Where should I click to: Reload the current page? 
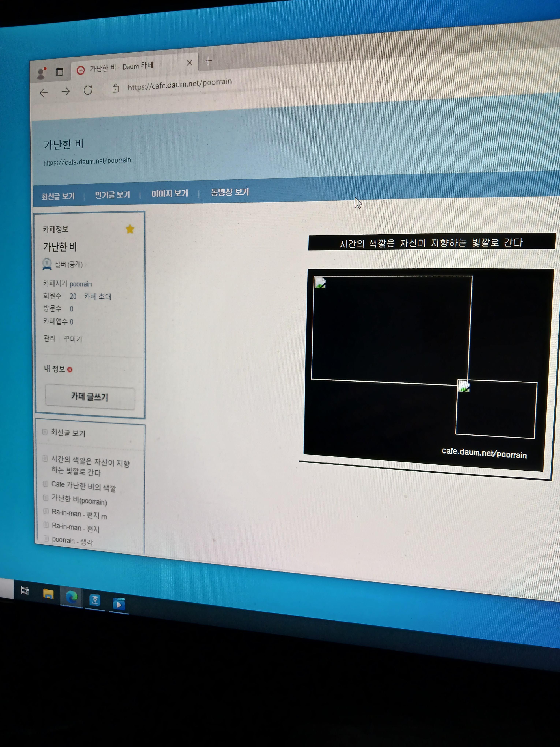pos(88,90)
